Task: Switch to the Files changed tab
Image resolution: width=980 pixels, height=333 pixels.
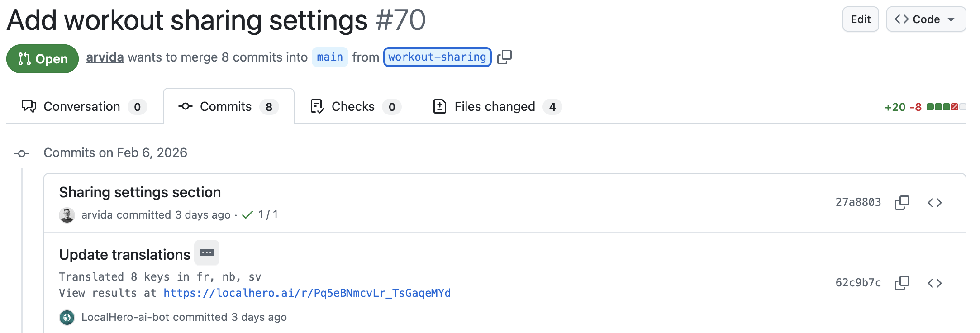Action: [495, 106]
